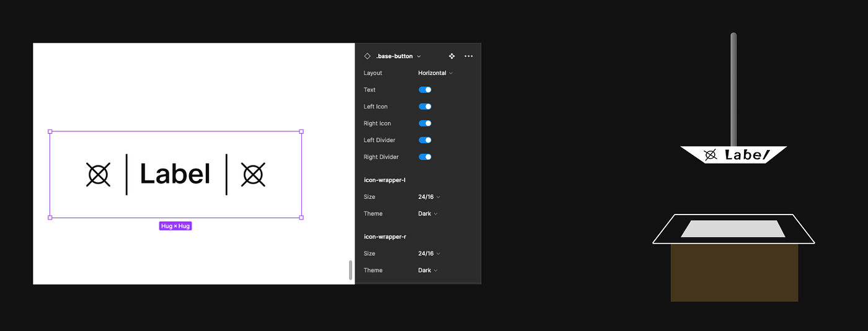This screenshot has width=868, height=331.
Task: Disable the Left Divider switch
Action: pyautogui.click(x=425, y=140)
